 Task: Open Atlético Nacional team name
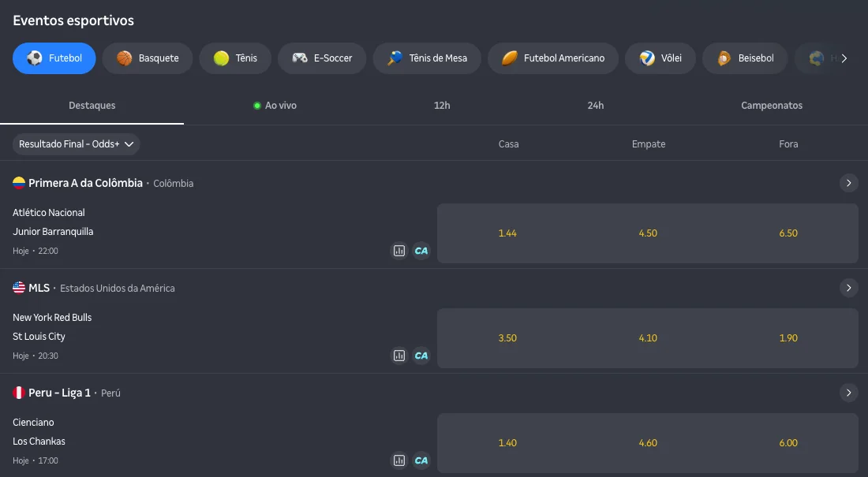tap(49, 213)
